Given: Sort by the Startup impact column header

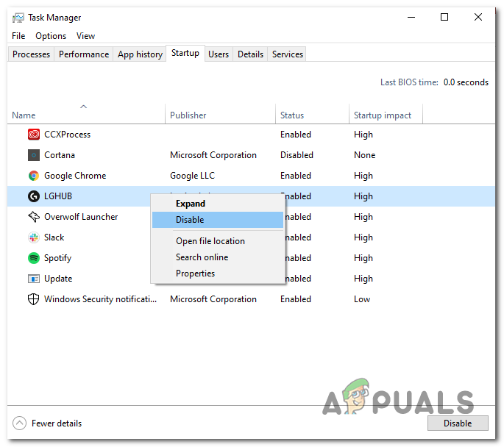Looking at the screenshot, I should [x=386, y=115].
